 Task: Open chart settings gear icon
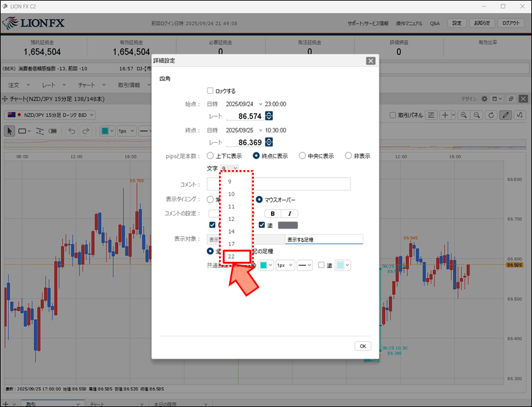coord(484,99)
